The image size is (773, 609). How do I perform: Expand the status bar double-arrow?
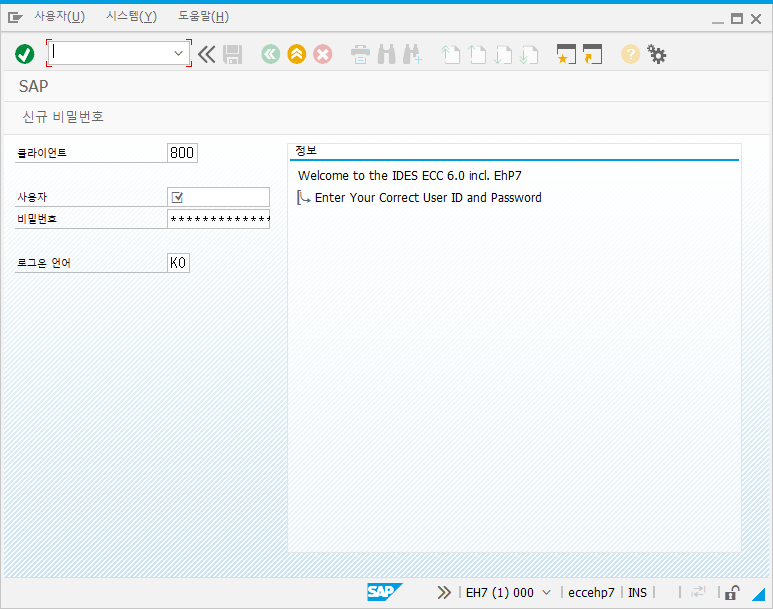coord(444,592)
